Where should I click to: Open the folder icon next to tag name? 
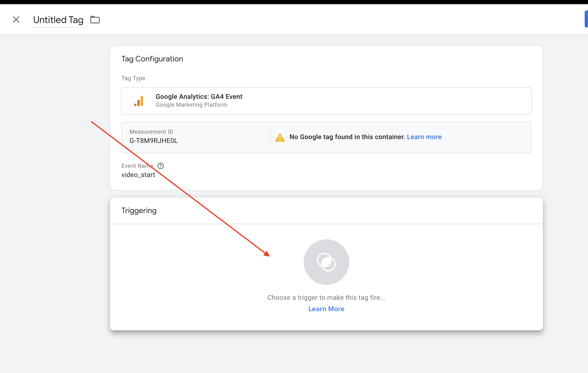[x=95, y=19]
